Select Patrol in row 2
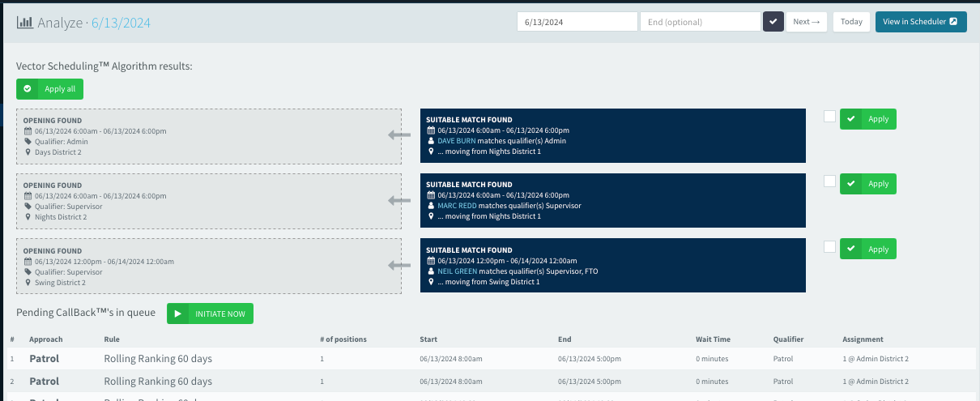 click(x=45, y=382)
